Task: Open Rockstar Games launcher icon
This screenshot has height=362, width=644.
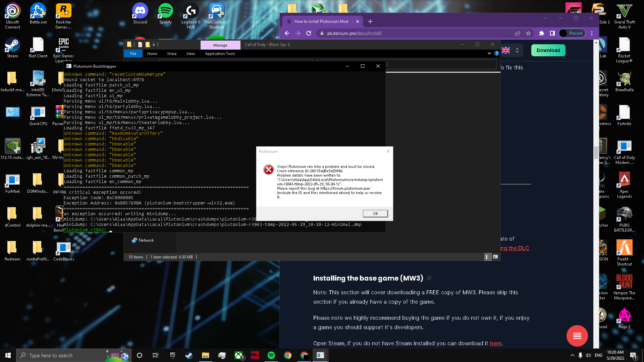Action: click(x=63, y=16)
